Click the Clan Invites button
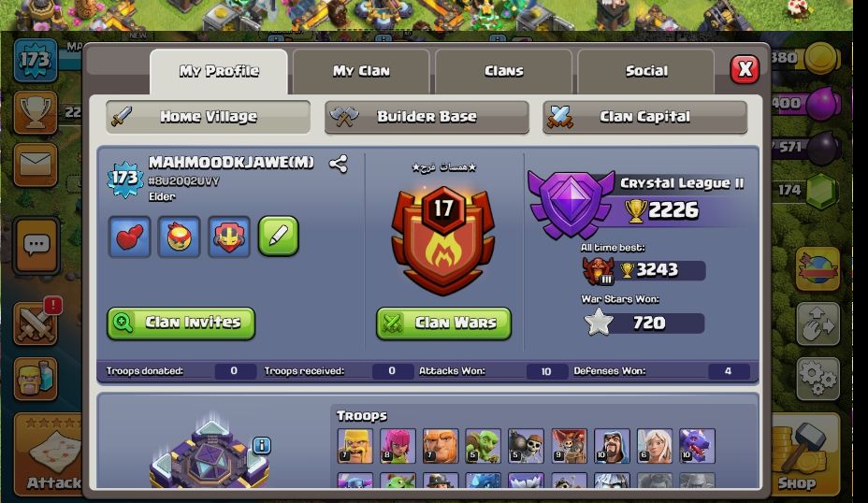This screenshot has height=503, width=868. [181, 323]
